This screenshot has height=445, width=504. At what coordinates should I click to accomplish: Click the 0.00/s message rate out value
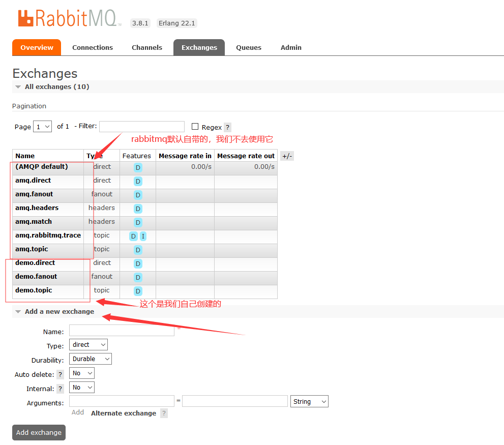(264, 166)
